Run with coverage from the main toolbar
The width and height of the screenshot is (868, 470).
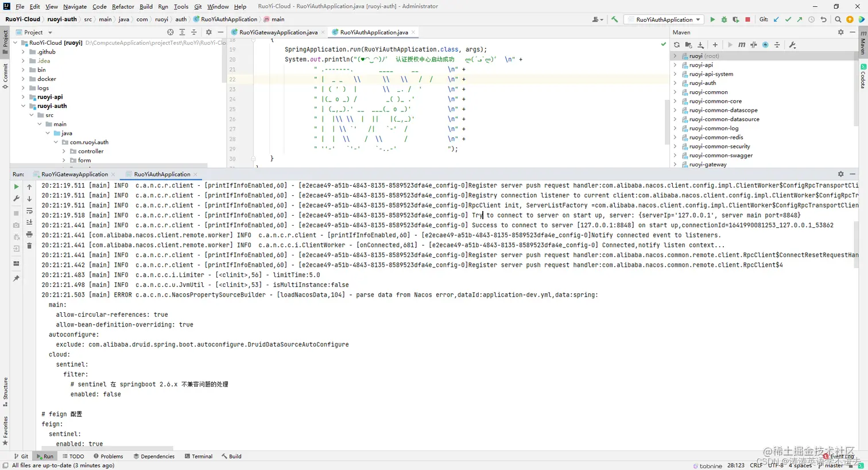click(735, 20)
